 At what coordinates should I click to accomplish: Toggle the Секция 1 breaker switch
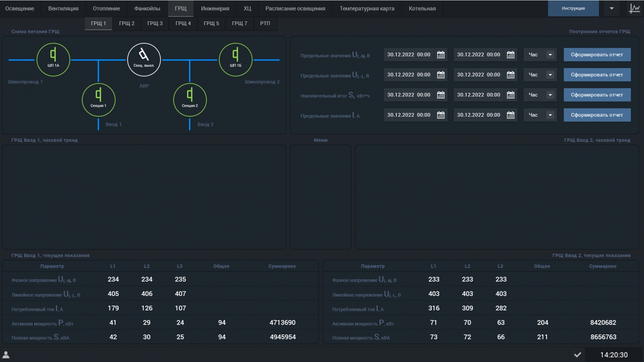click(99, 100)
